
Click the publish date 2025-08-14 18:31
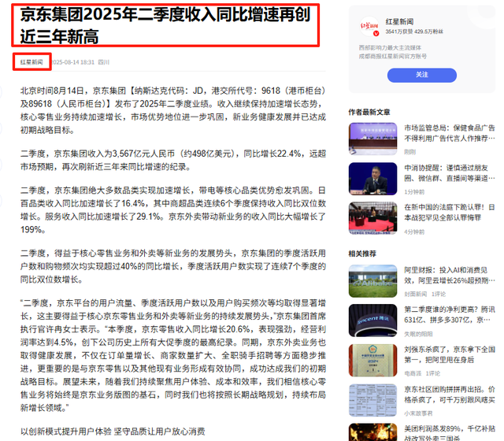coord(73,62)
